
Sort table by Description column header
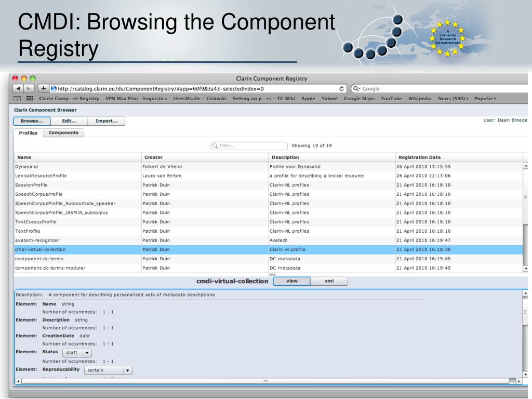click(332, 157)
